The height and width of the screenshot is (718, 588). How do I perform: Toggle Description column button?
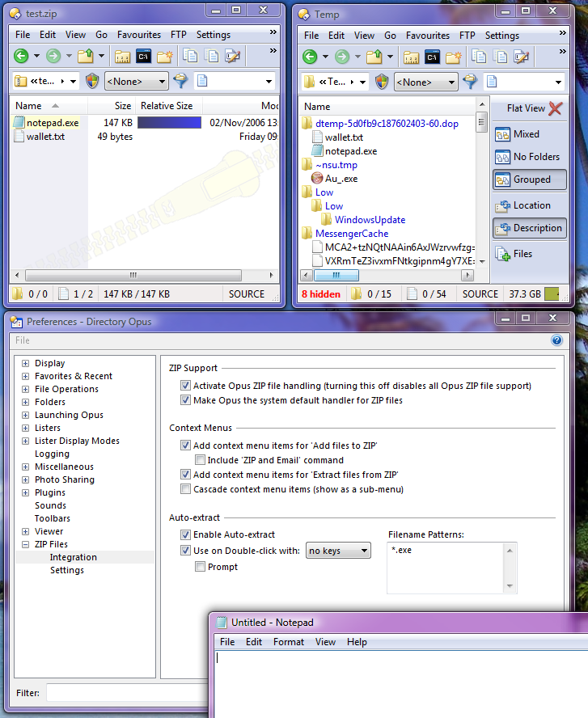tap(530, 228)
